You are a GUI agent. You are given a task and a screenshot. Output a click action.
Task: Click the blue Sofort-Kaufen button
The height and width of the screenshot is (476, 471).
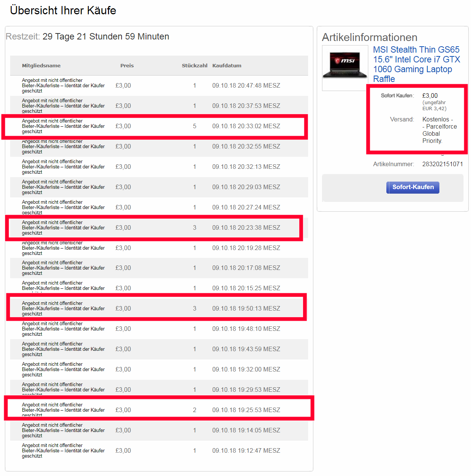413,187
